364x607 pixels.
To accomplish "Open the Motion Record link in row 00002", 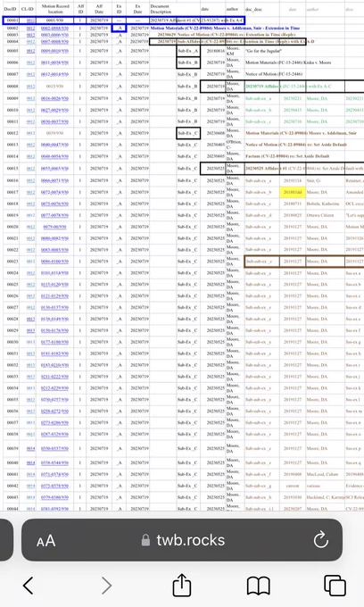I will pyautogui.click(x=55, y=29).
